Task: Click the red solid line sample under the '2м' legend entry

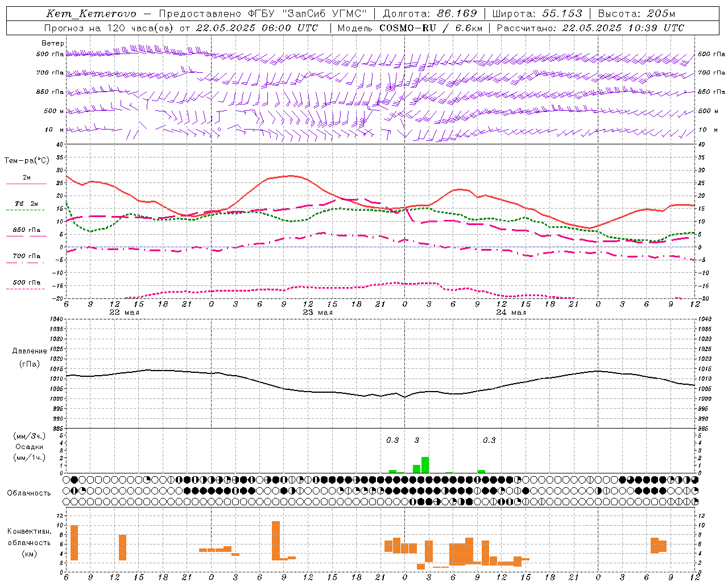Action: click(26, 184)
